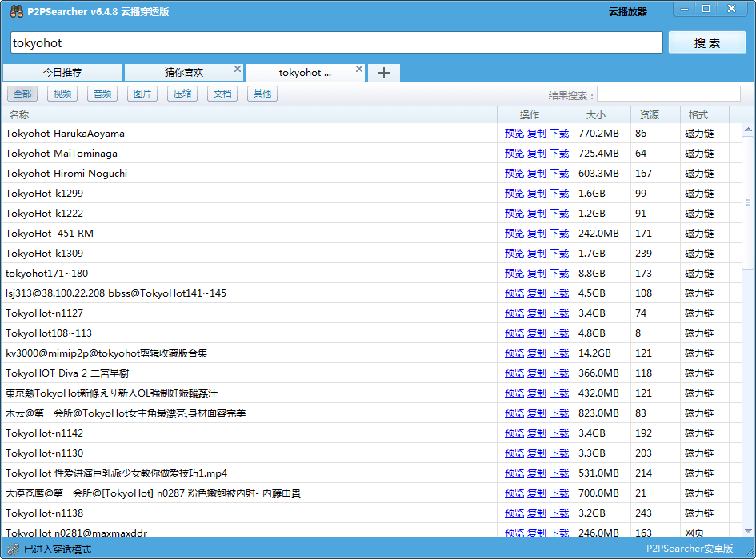Close the 猜你喜欢 tab
This screenshot has width=756, height=559.
tap(238, 69)
